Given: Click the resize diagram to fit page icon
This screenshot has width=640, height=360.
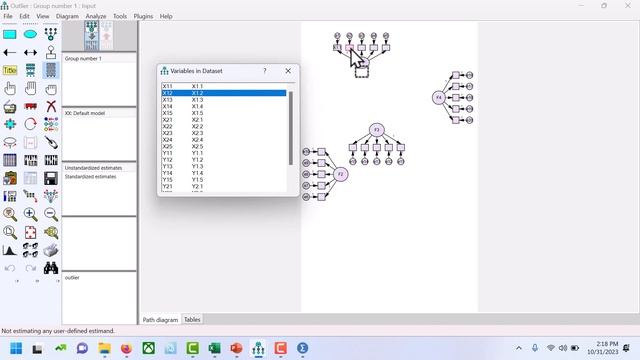Looking at the screenshot, I should (x=30, y=232).
